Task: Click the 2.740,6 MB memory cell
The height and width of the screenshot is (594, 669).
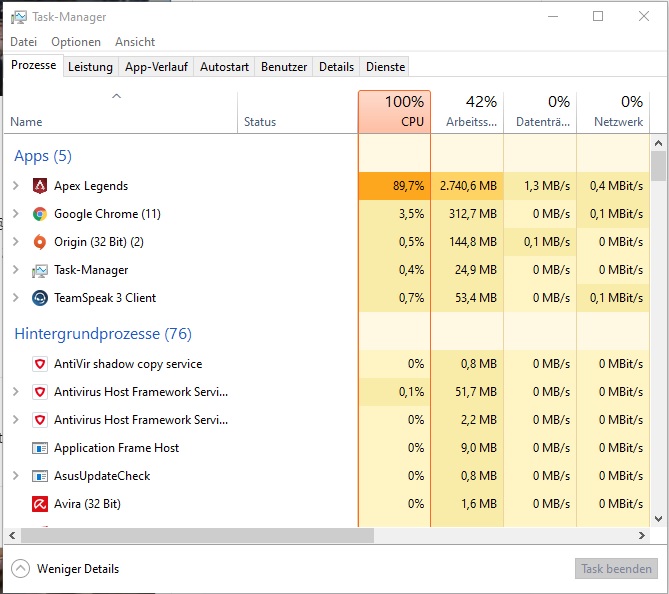Action: click(x=467, y=186)
